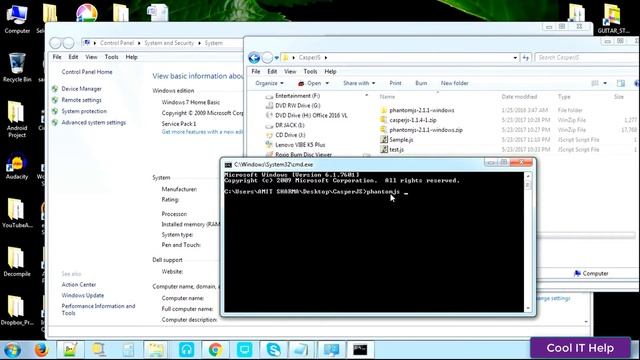This screenshot has height=360, width=640.
Task: Open System protection link
Action: point(84,111)
